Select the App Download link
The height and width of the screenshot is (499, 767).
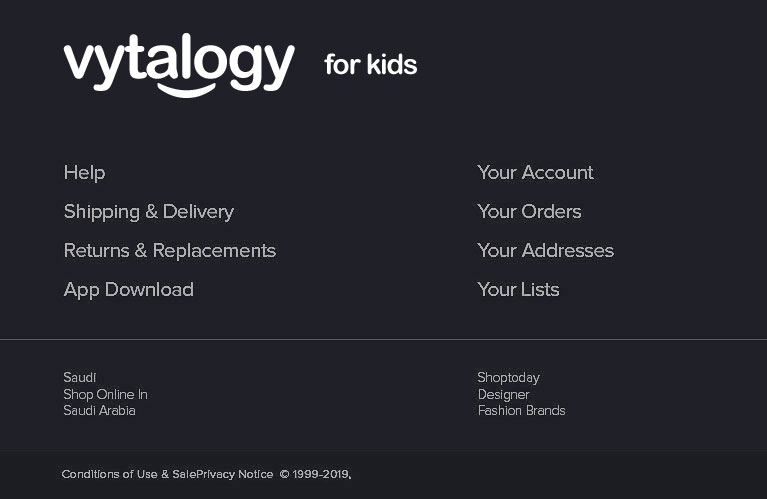(128, 290)
